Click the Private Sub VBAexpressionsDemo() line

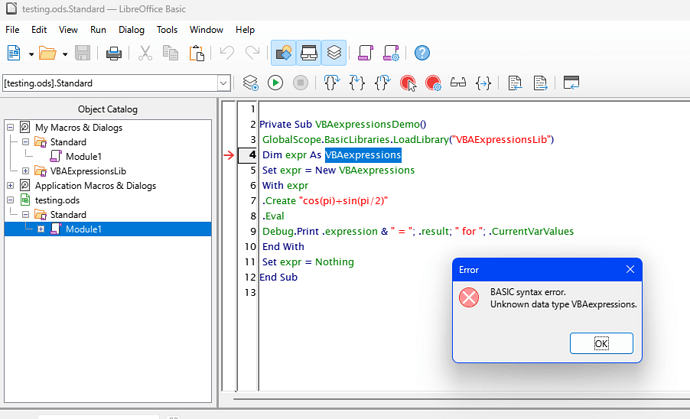tap(343, 125)
